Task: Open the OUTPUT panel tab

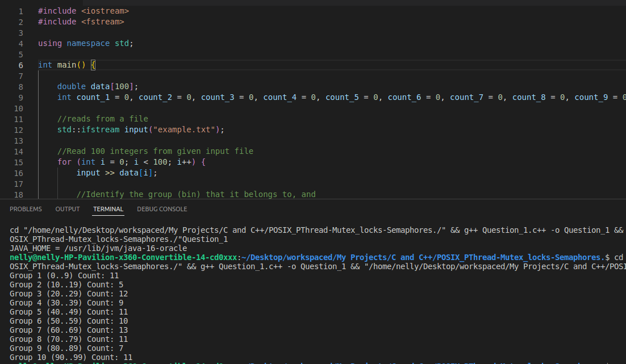Action: pos(67,208)
